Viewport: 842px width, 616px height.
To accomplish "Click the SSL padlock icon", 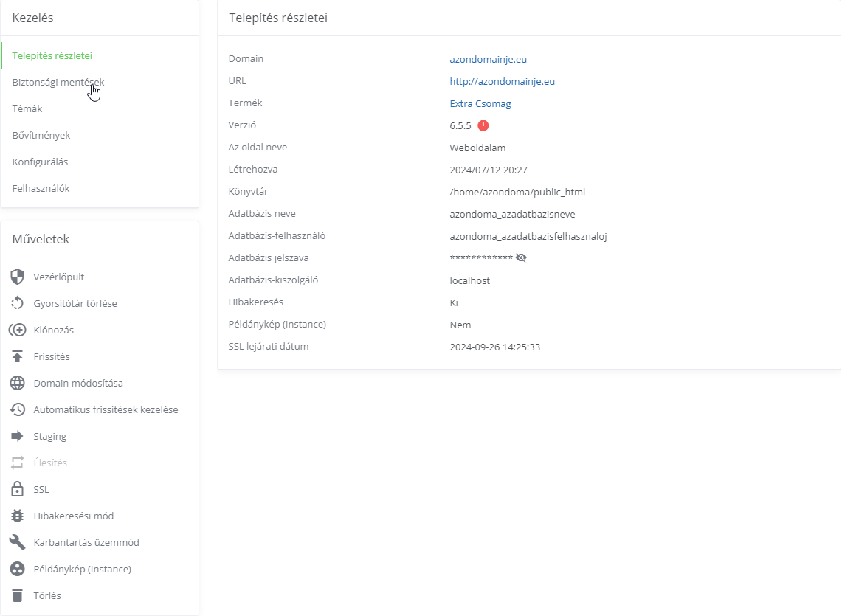I will pyautogui.click(x=18, y=489).
